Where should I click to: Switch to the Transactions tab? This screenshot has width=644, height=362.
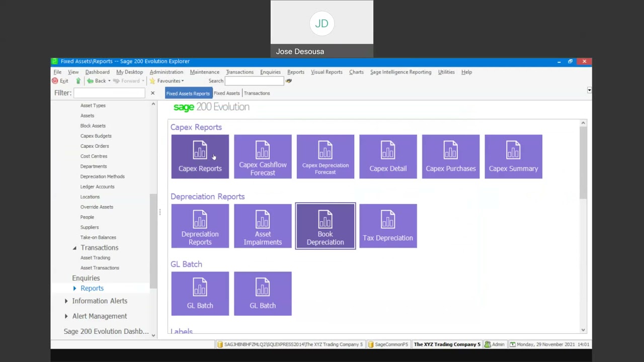(257, 93)
